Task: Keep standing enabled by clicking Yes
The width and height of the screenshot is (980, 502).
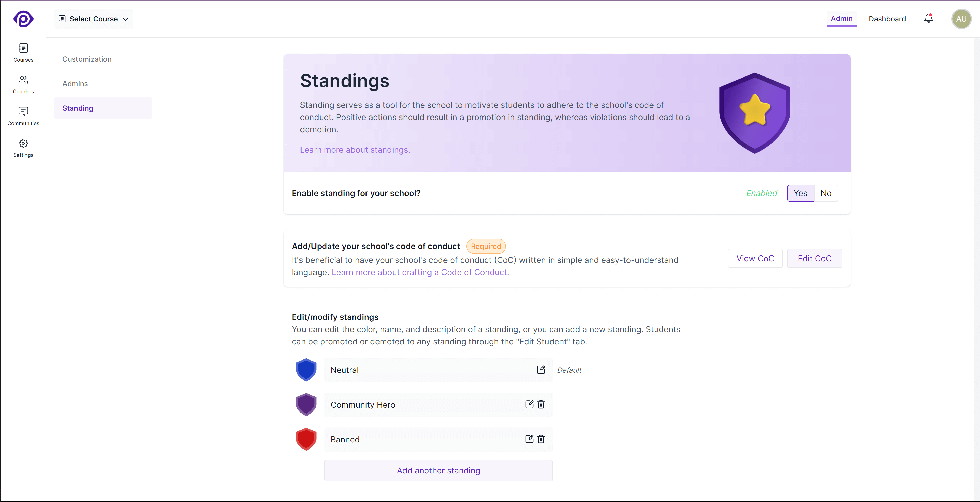Action: 800,193
